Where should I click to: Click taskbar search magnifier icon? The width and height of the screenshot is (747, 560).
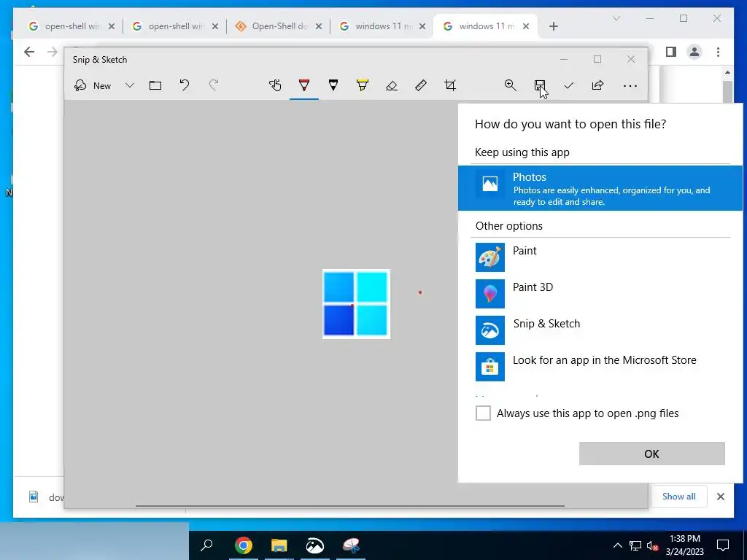[206, 545]
